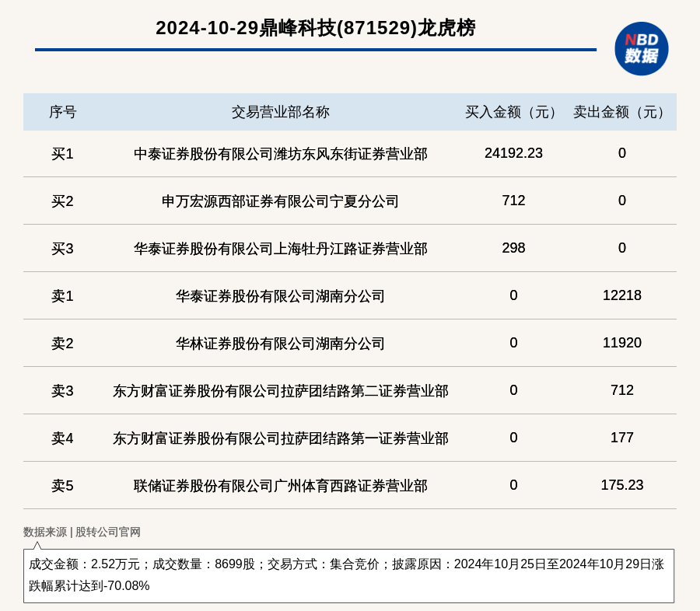Click the 成交金额 summary note box
Viewport: 700px width, 611px height.
[x=348, y=576]
